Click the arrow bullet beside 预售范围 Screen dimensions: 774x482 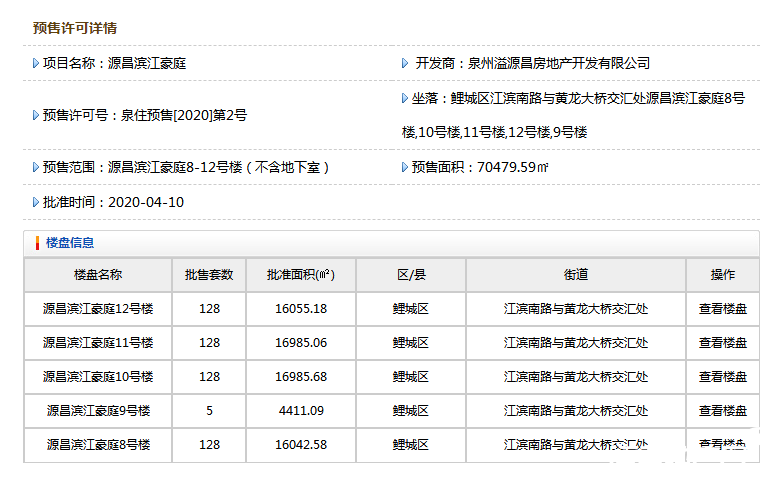click(x=36, y=168)
